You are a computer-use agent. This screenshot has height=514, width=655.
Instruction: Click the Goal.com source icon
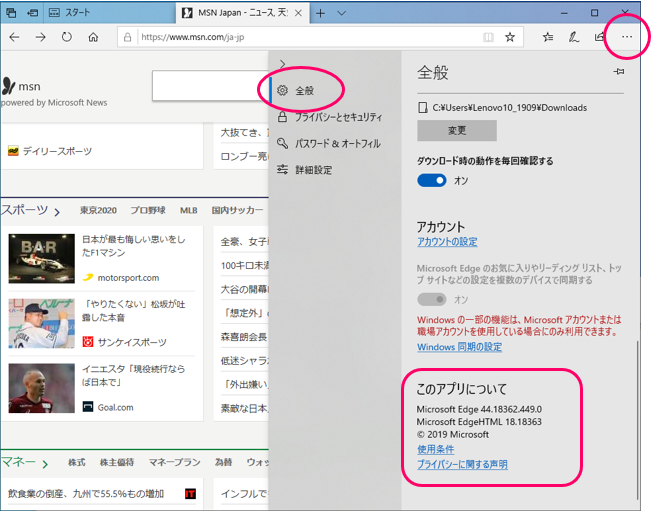[88, 407]
